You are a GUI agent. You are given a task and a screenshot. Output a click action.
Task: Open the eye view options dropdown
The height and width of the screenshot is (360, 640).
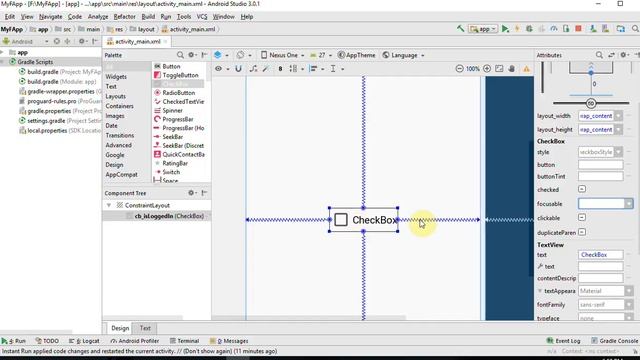(222, 69)
